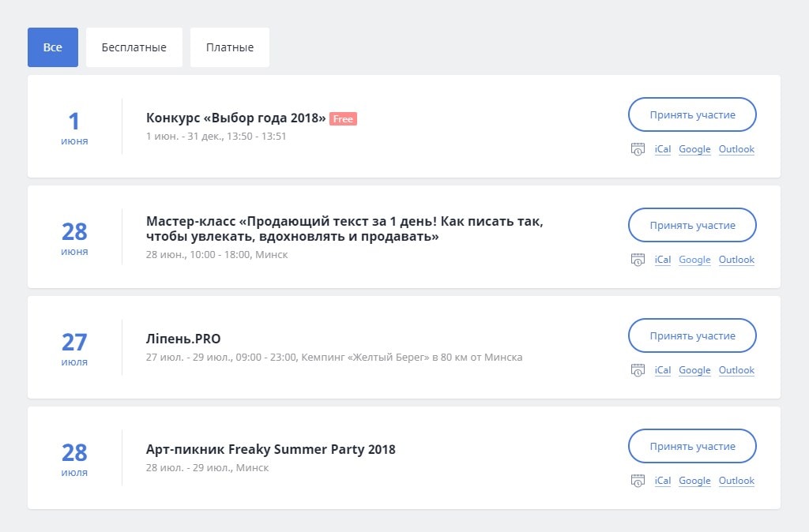The image size is (809, 532).
Task: Open Арт-пикник Freaky Summer Party 2018 title
Action: pos(270,450)
